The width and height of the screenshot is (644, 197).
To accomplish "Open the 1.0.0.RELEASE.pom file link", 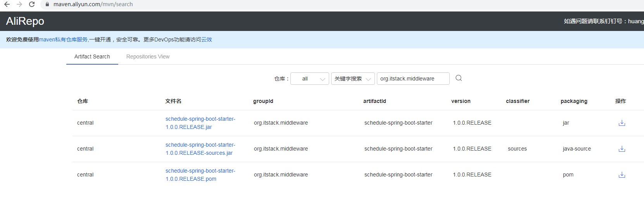I will click(200, 175).
